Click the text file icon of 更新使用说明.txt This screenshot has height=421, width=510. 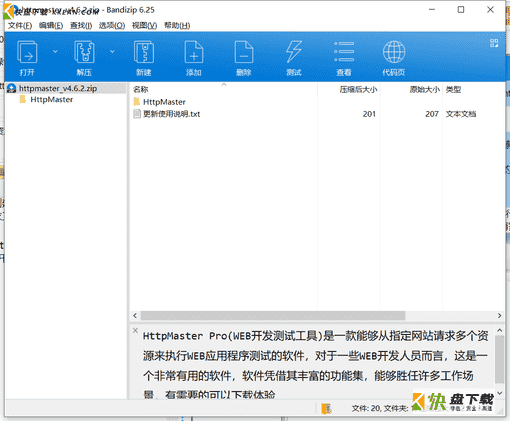pos(137,114)
